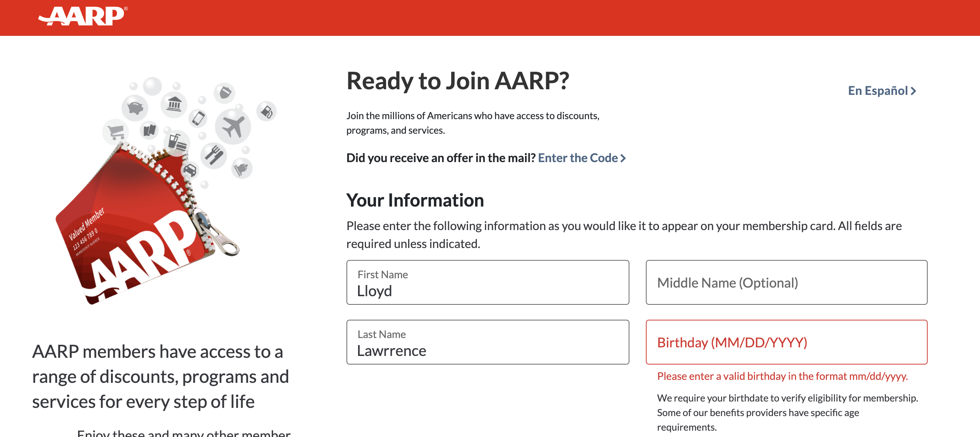Click the AARP logo in the header

coord(83,16)
